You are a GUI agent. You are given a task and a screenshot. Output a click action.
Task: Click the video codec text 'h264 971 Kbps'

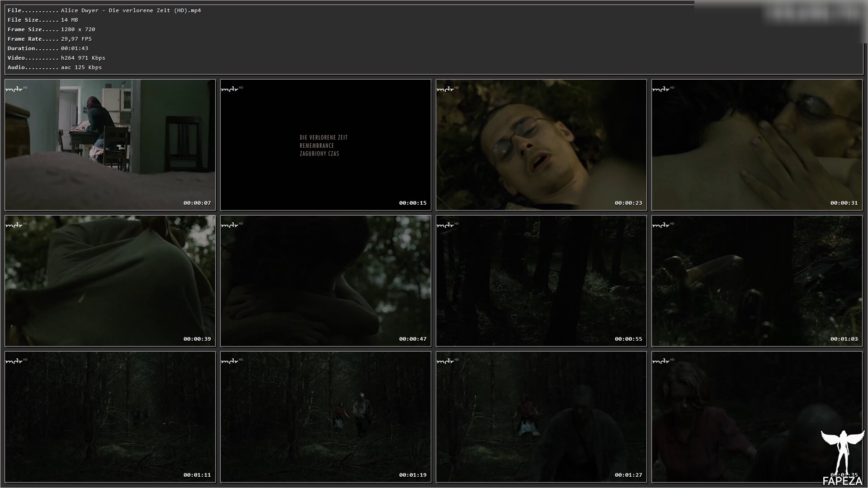(83, 58)
